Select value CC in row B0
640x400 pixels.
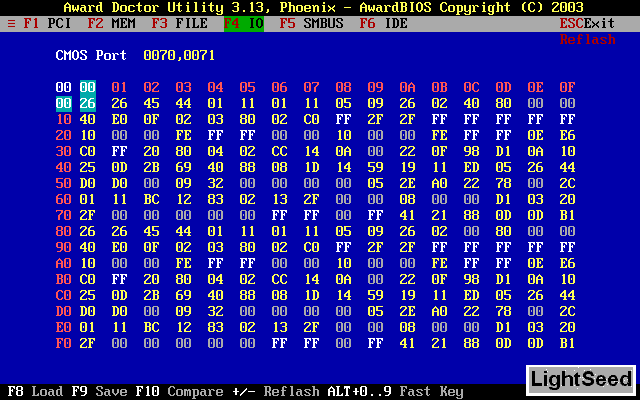[279, 280]
